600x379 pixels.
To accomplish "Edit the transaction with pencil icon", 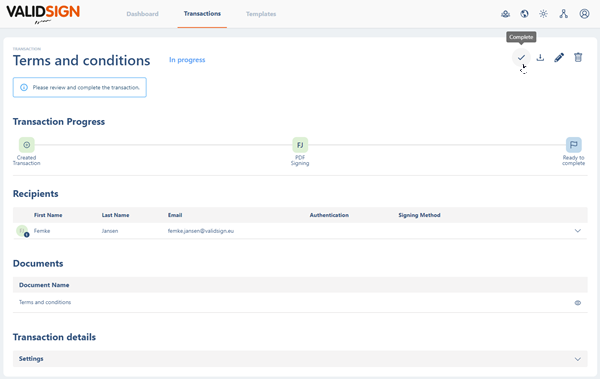I will (x=559, y=57).
